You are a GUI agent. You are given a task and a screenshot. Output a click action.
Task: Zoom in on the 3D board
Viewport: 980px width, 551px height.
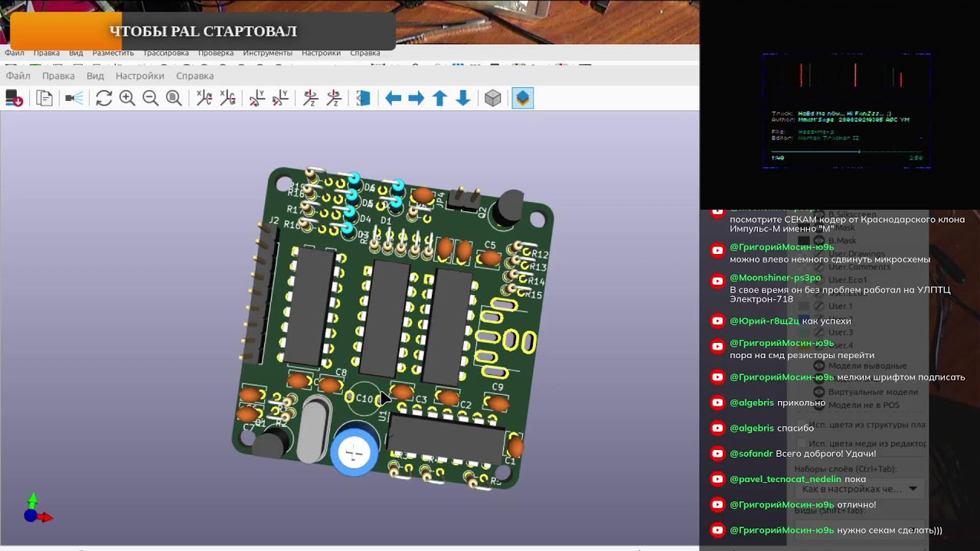pos(127,98)
